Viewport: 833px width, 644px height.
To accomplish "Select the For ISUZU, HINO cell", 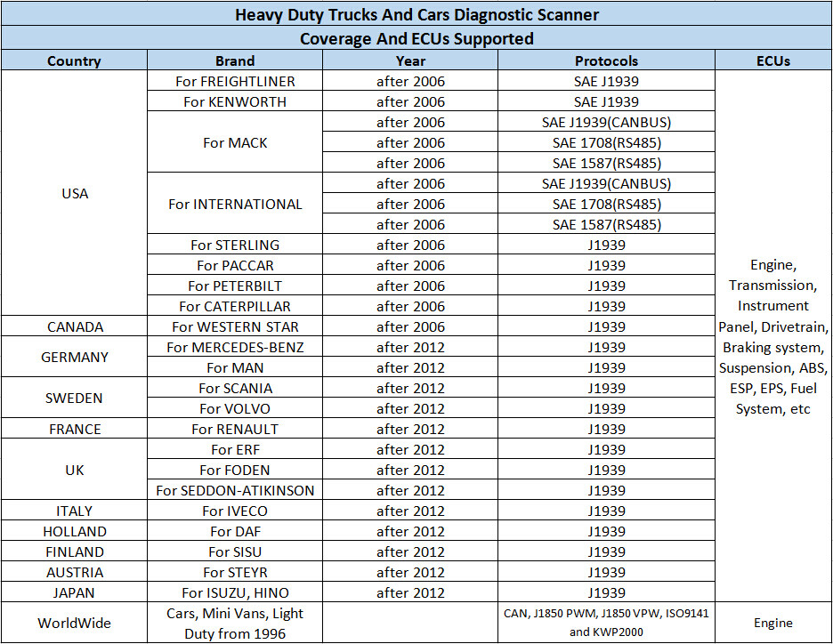I will (235, 592).
